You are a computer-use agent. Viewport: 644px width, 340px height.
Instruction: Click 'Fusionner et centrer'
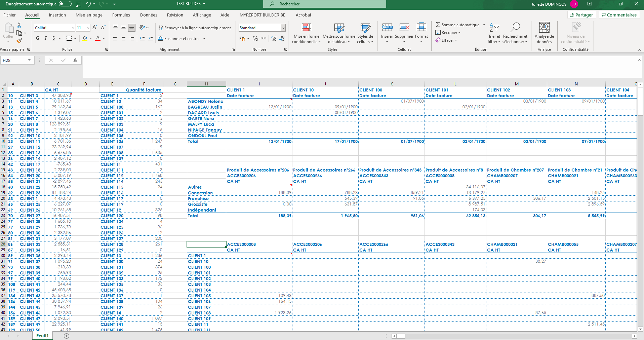179,39
